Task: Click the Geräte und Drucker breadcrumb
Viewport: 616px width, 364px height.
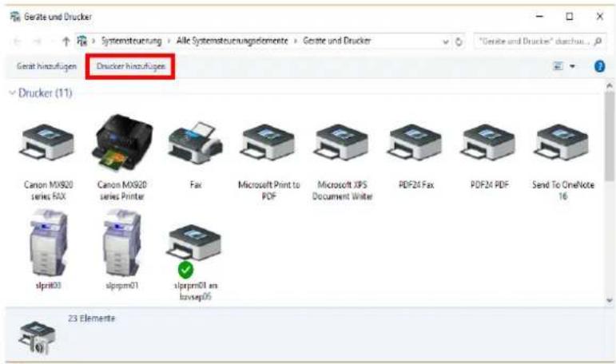Action: click(x=336, y=41)
